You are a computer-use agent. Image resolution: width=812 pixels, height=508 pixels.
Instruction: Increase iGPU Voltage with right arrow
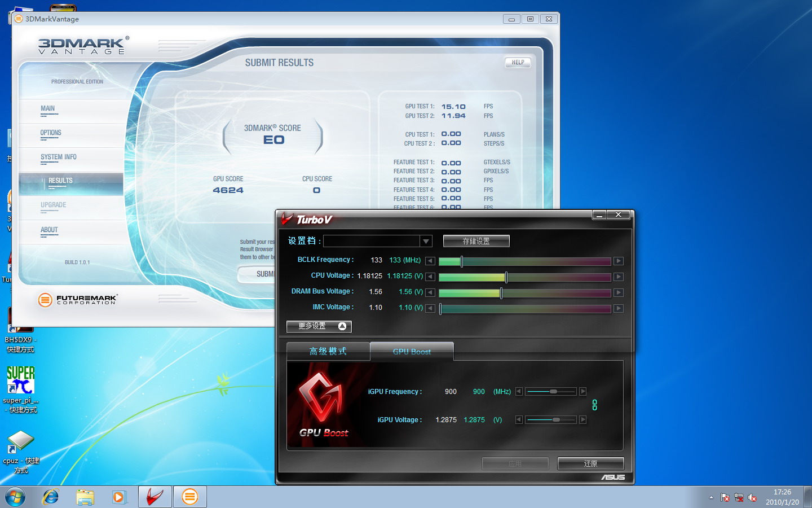tap(583, 419)
